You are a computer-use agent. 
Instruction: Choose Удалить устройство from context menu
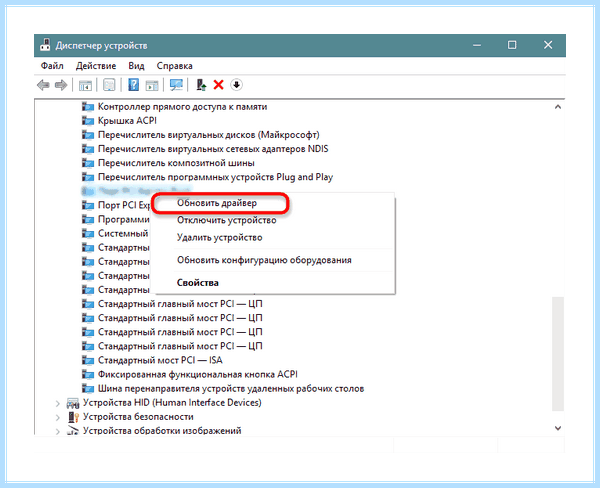[x=219, y=237]
